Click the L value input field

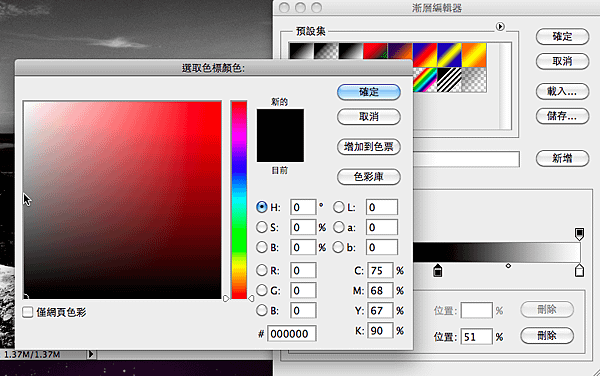(382, 207)
